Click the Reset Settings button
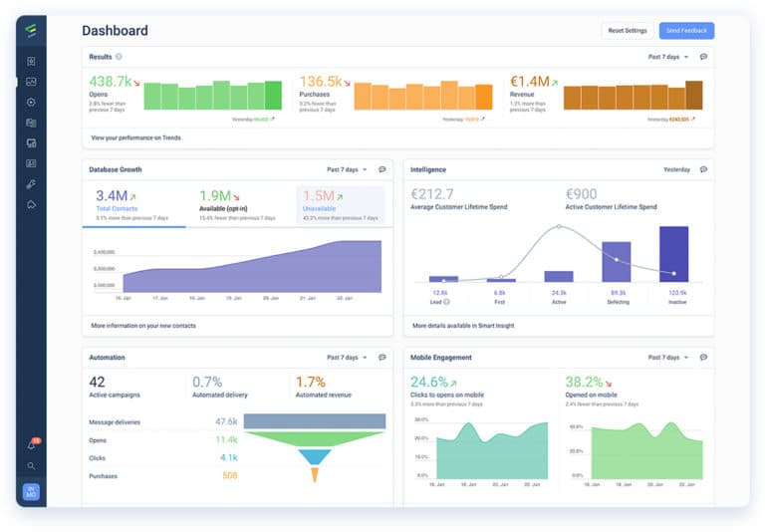This screenshot has width=765, height=532. pos(628,31)
